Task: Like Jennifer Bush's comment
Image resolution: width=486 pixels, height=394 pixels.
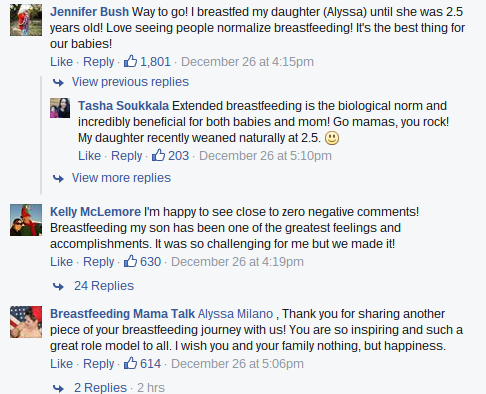Action: point(61,62)
